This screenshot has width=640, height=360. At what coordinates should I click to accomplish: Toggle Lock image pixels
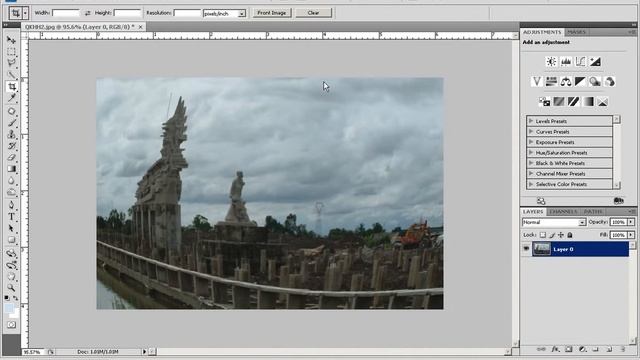pos(552,235)
